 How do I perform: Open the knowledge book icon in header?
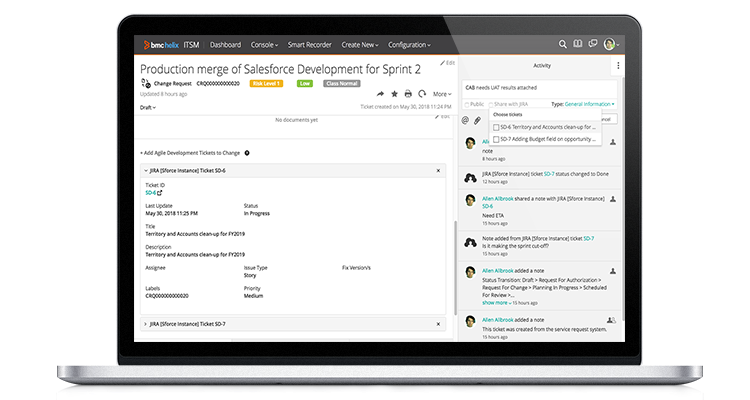577,45
